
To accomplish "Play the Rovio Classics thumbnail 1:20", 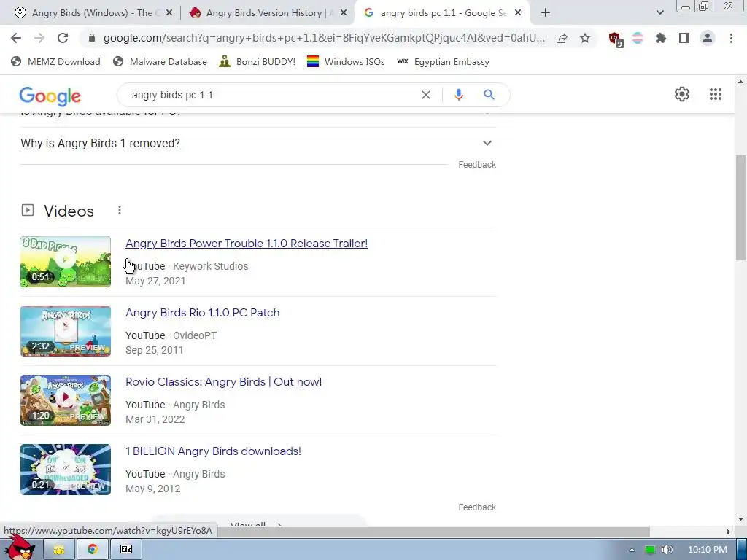I will coord(66,400).
